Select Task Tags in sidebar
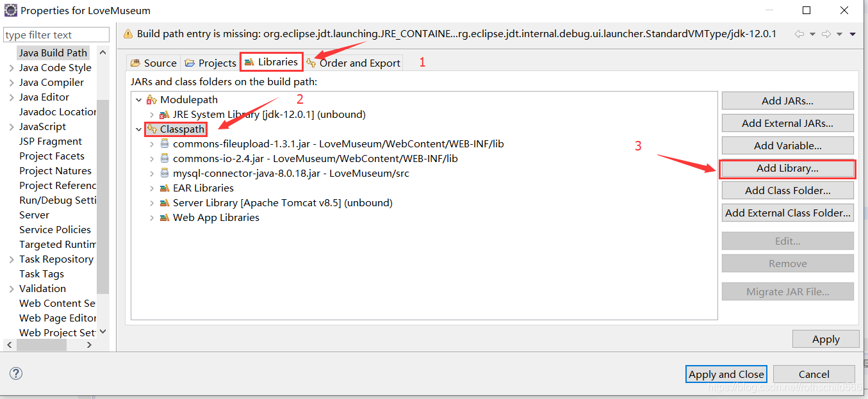 (x=42, y=274)
